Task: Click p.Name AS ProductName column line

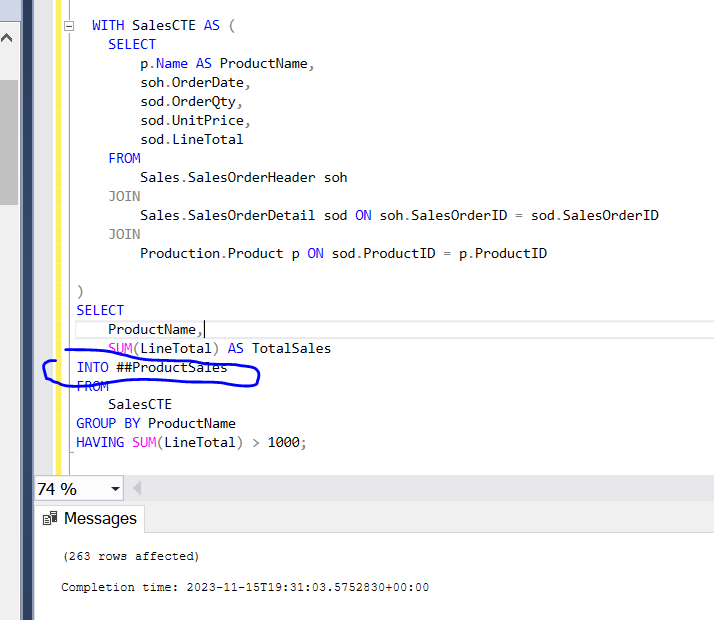Action: (x=227, y=63)
